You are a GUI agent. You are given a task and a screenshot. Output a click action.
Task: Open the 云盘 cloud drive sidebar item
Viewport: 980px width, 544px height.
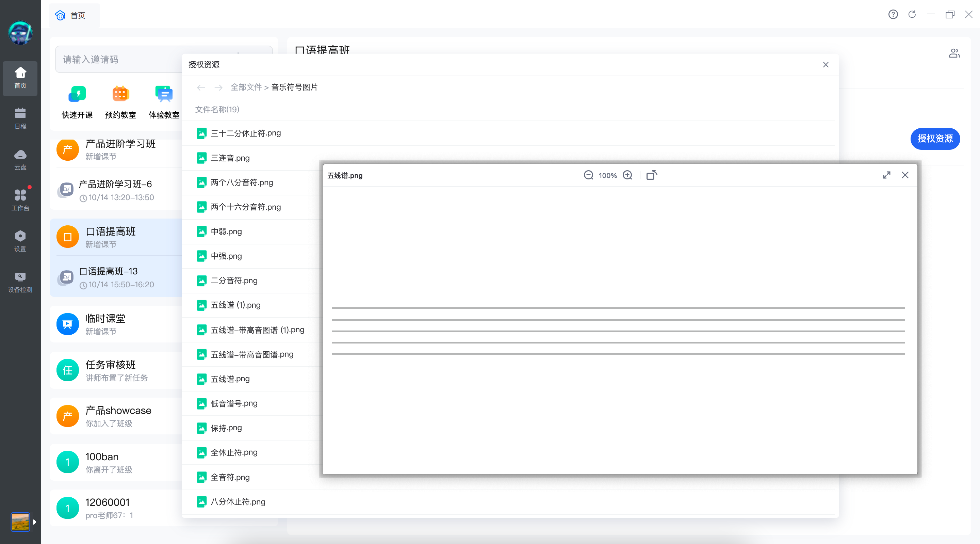point(20,160)
